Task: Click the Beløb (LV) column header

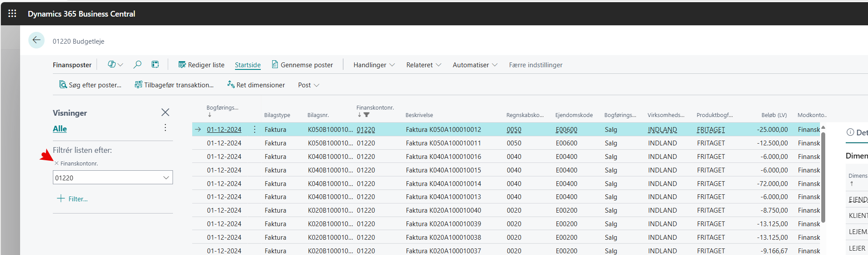Action: [x=774, y=115]
